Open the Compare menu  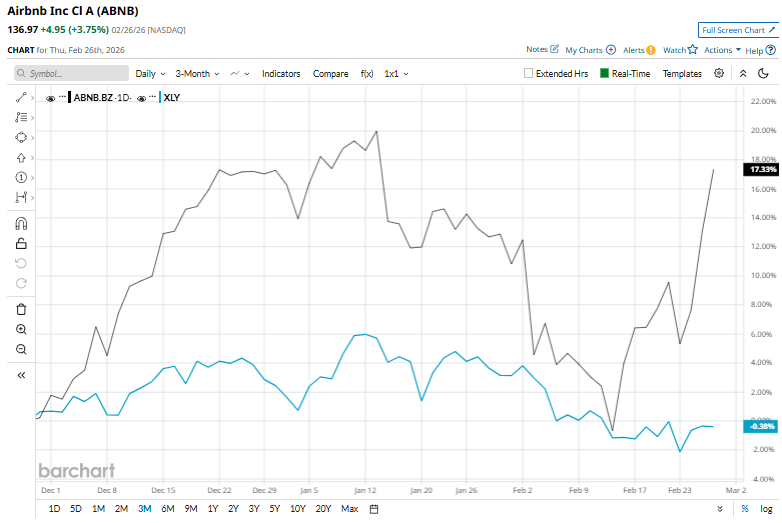click(330, 74)
